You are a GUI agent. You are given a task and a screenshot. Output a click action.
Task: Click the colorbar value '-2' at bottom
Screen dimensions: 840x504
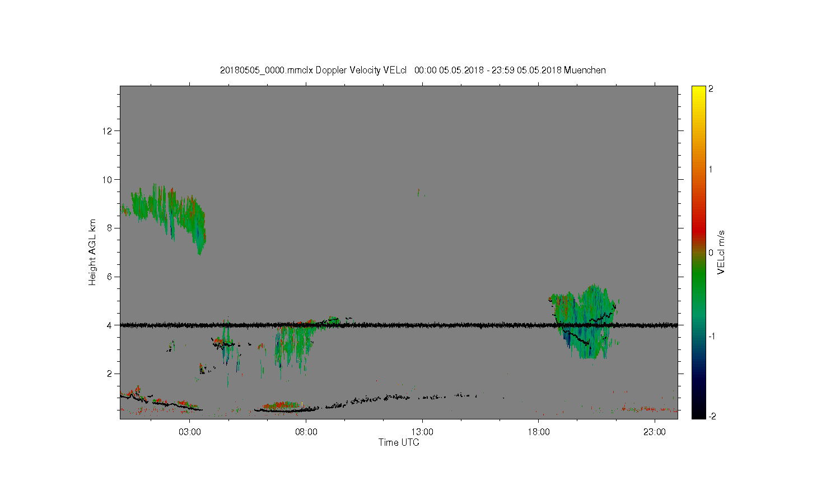(x=712, y=416)
